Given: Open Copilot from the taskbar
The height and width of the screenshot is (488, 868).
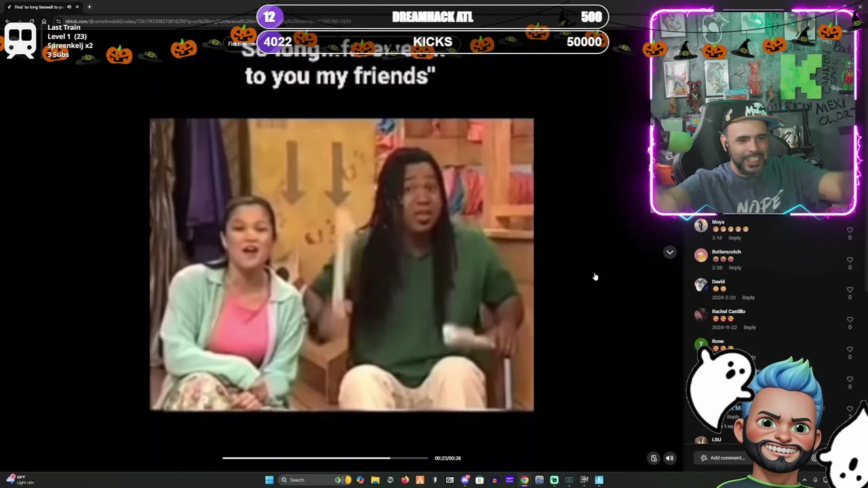Looking at the screenshot, I should pos(360,480).
